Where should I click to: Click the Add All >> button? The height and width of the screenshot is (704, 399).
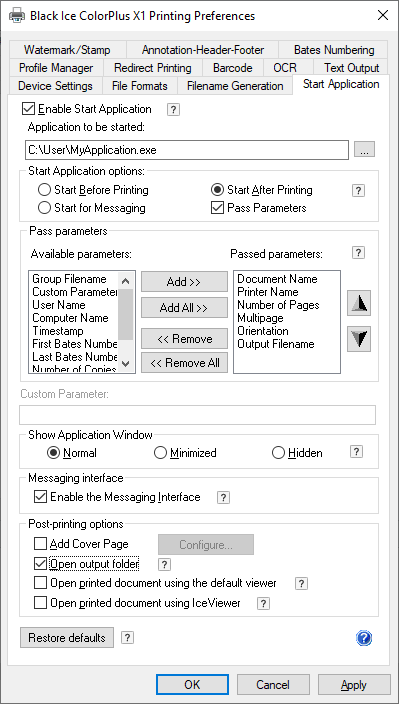click(184, 308)
